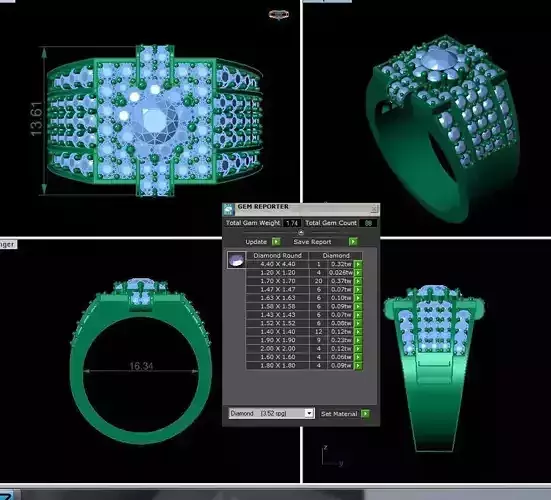Screen dimensions: 551x500
Task: Click the green arrow on the 1.58 X 1.58 row
Action: click(358, 306)
